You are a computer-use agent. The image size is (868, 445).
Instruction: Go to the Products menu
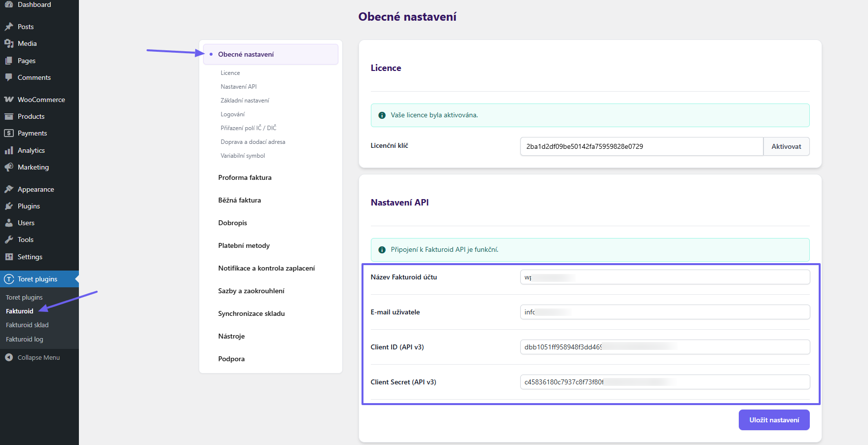(39, 116)
